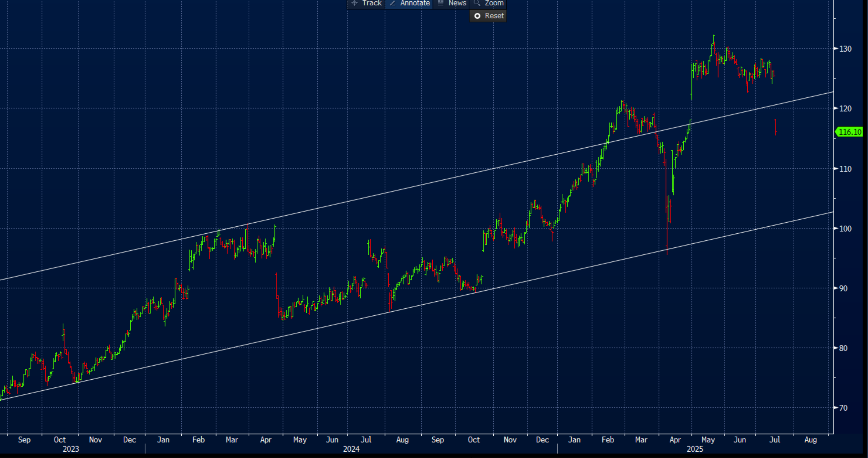Click the 2025 year label
Screen dimensions: 868x458
point(695,449)
